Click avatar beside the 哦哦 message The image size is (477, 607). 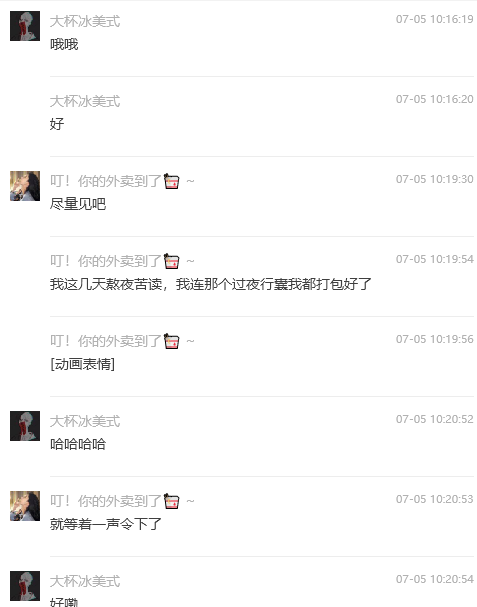[x=25, y=26]
